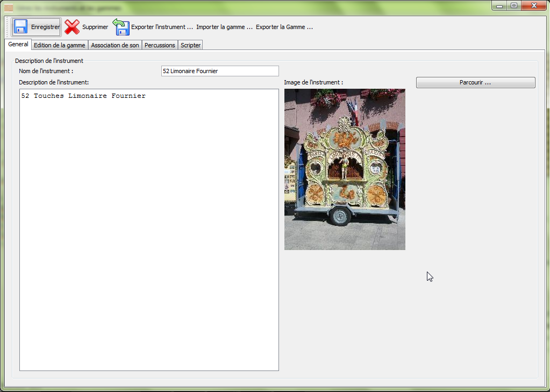
Task: Select the Percussions tab
Action: click(160, 45)
